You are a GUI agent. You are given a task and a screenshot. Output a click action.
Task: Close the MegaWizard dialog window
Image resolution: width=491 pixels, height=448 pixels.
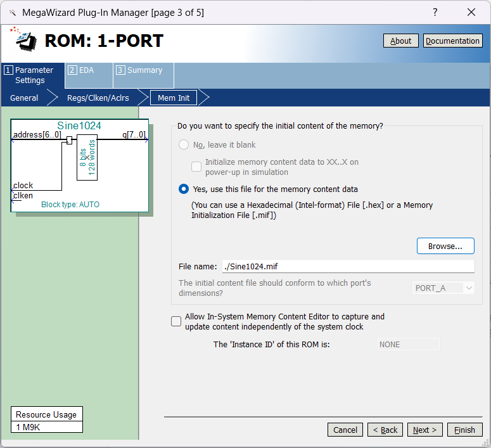[471, 12]
